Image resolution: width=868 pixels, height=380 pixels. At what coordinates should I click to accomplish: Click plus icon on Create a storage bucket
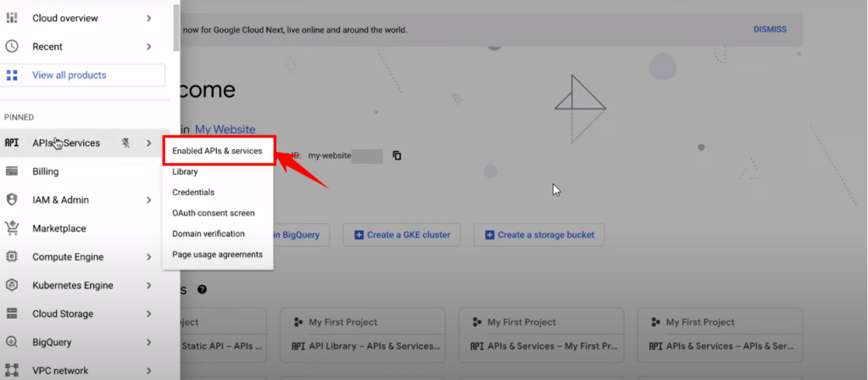tap(489, 235)
